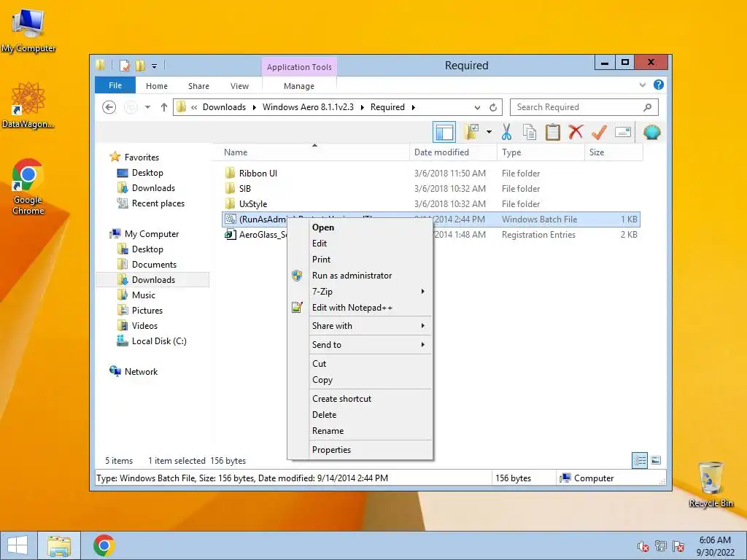Choose Edit from the context menu
This screenshot has height=560, width=747.
[360, 244]
